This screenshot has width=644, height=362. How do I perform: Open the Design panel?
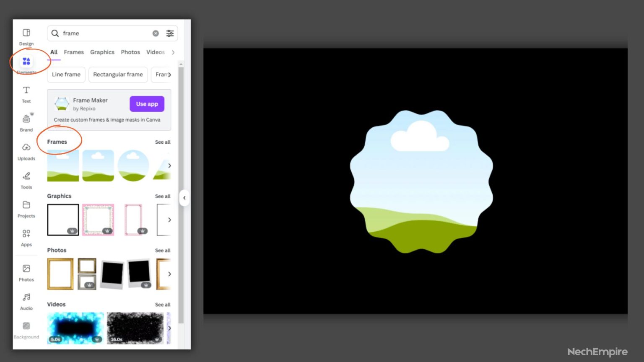(x=26, y=37)
